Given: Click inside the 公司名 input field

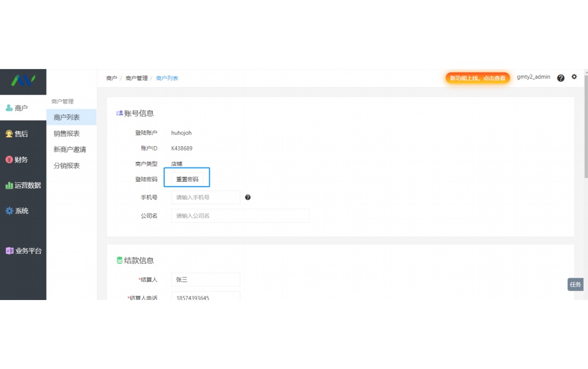Looking at the screenshot, I should [241, 215].
